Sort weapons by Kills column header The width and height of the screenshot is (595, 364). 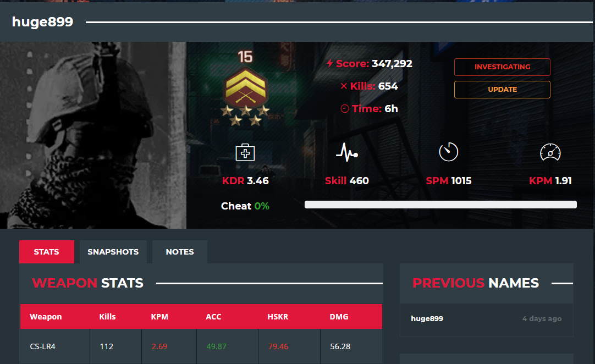coord(107,317)
